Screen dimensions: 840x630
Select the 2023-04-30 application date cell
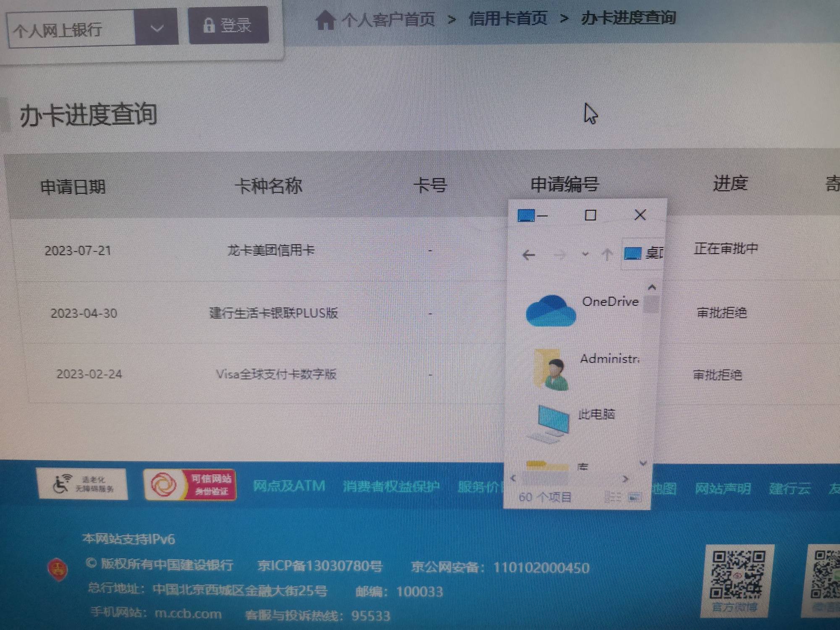pos(84,313)
